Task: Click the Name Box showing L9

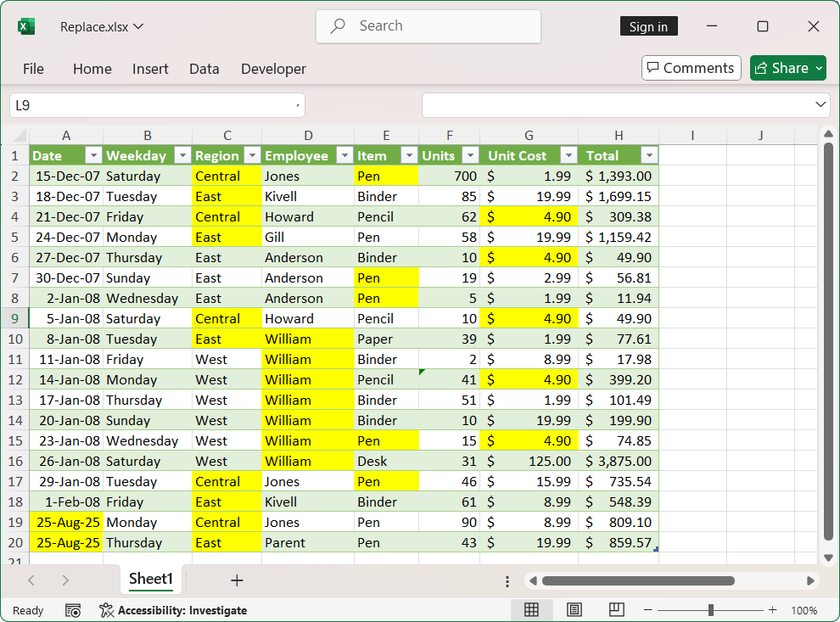Action: (153, 105)
